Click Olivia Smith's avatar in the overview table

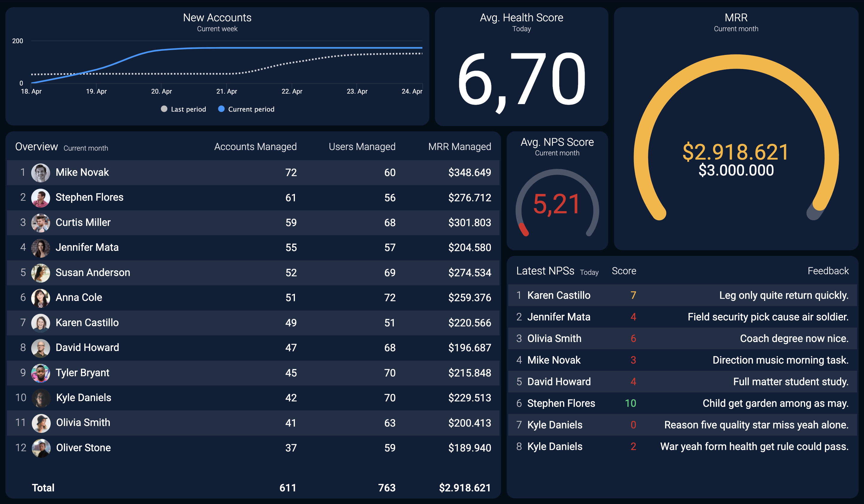tap(41, 423)
